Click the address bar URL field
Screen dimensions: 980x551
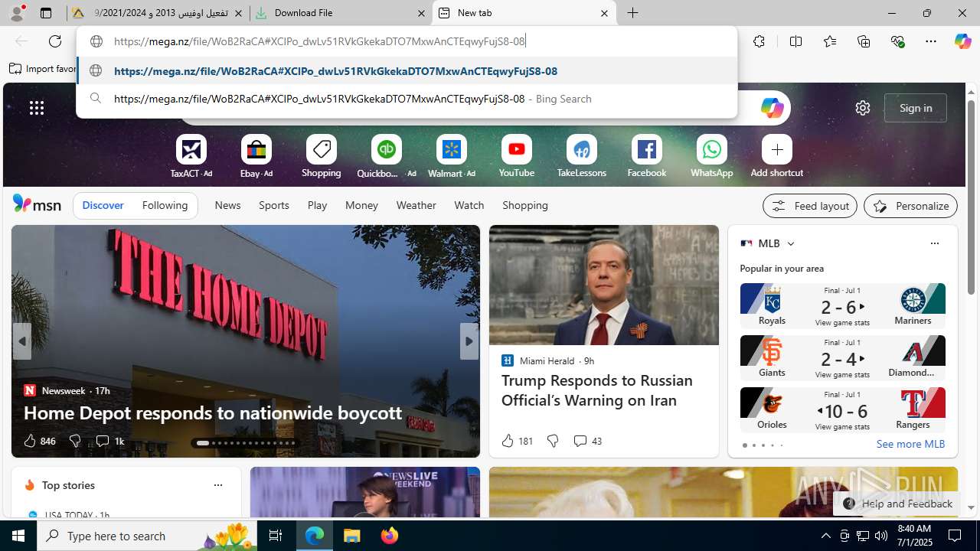407,41
